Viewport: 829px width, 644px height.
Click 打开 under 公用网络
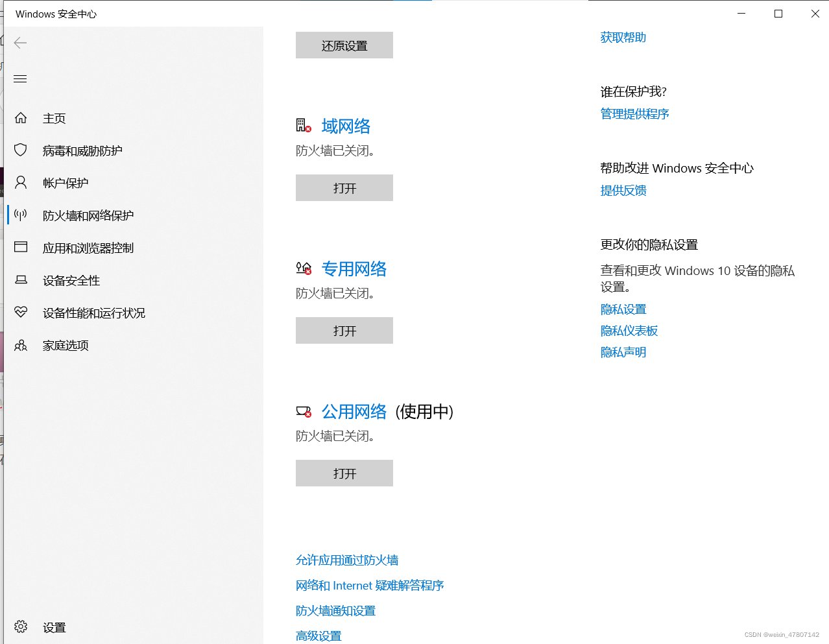(x=344, y=473)
